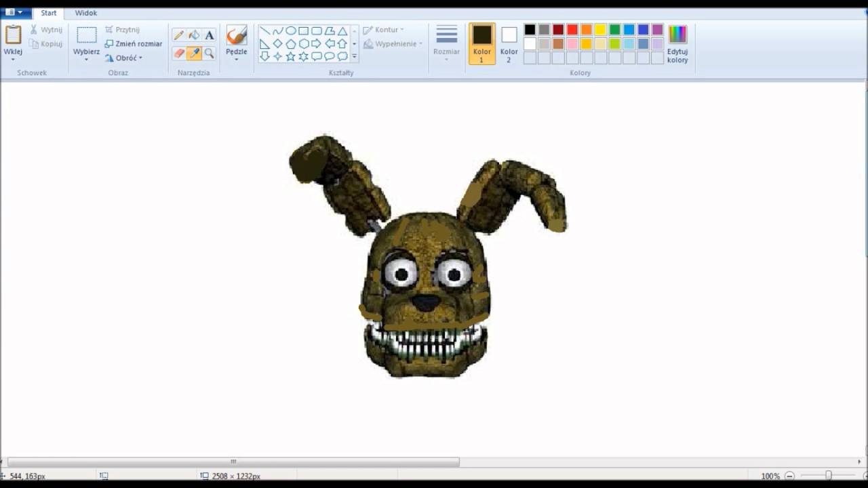
Task: Switch to the Start ribbon tab
Action: click(49, 13)
